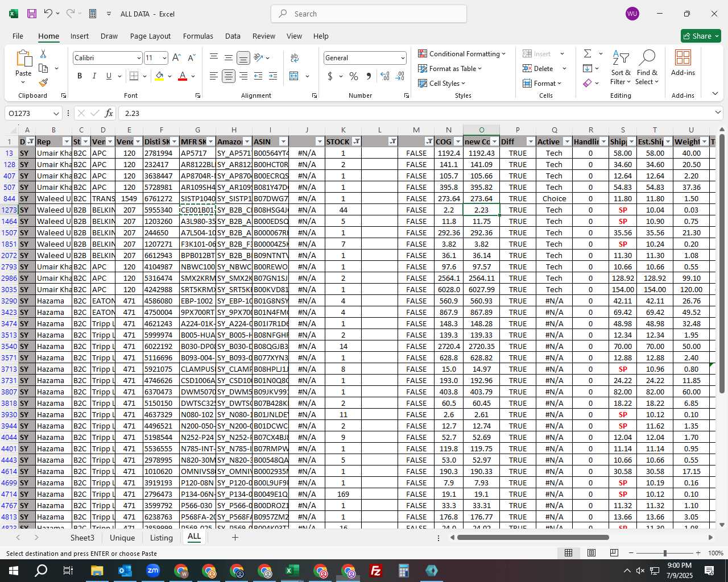Increase font size with larger A icon

point(176,58)
